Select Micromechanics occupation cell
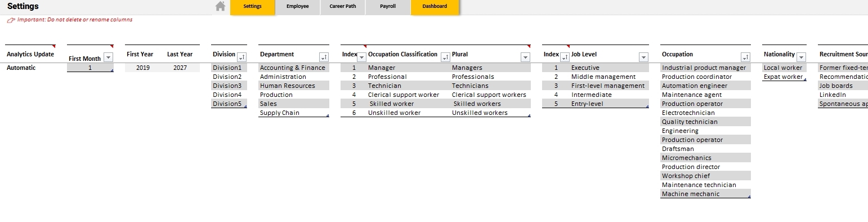 click(x=705, y=158)
